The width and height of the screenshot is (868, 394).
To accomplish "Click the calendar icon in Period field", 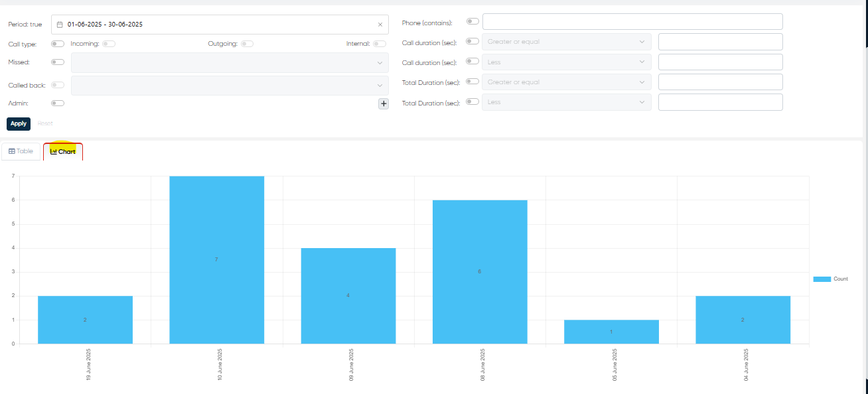I will pyautogui.click(x=60, y=25).
